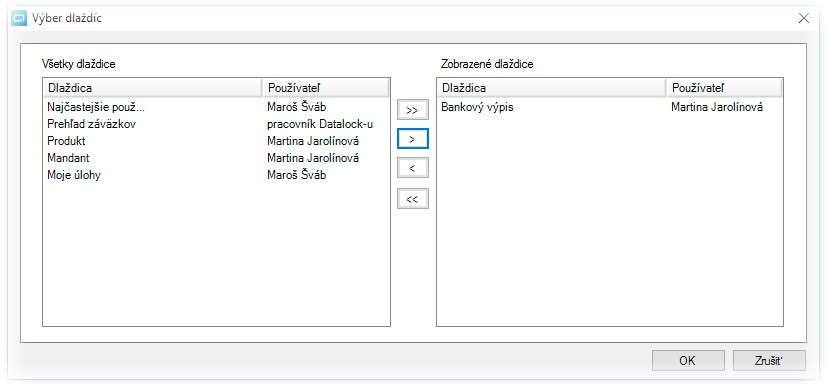Click 'Martina Jarolínová' in Mandant row
This screenshot has width=827, height=387.
click(313, 158)
